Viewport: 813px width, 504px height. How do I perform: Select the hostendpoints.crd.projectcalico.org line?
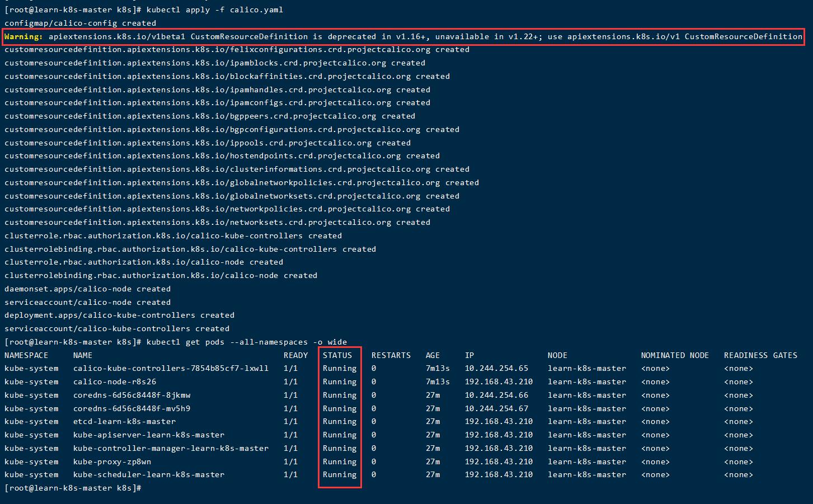tap(222, 156)
